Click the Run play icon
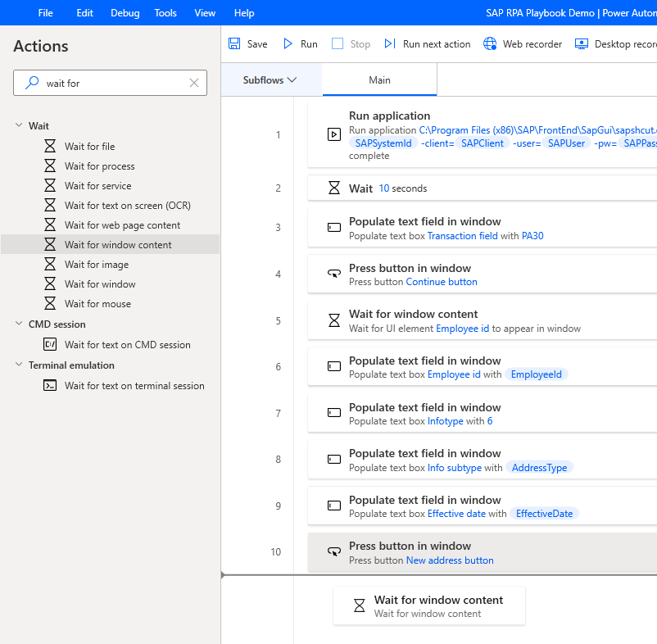Image resolution: width=657 pixels, height=644 pixels. pyautogui.click(x=288, y=43)
